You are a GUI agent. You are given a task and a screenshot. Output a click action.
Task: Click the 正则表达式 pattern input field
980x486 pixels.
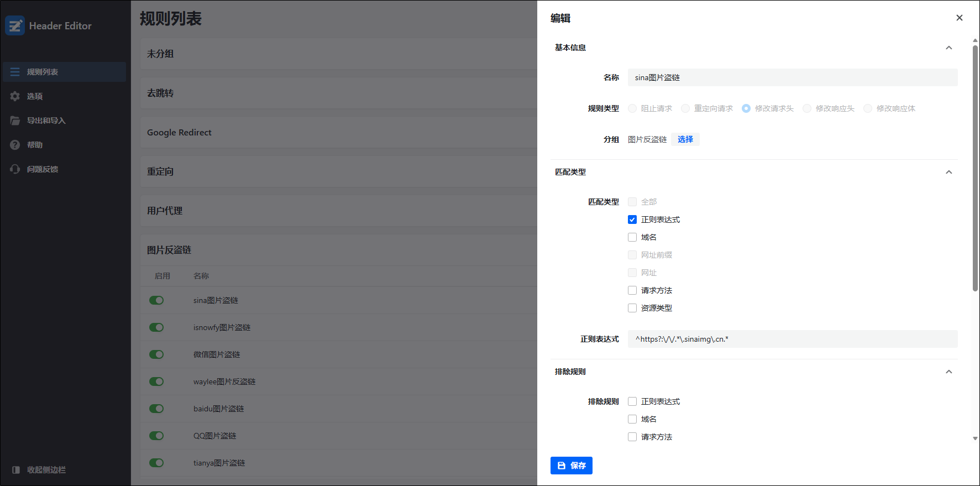point(793,339)
